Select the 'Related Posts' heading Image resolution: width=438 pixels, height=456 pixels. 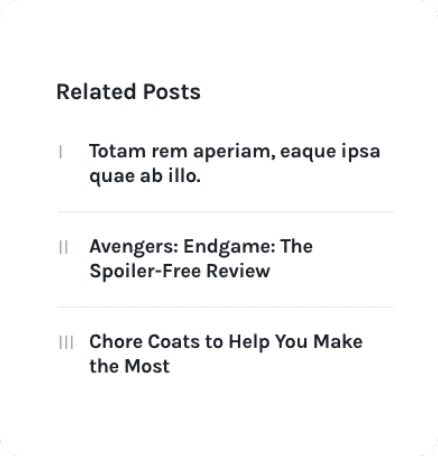coord(128,92)
